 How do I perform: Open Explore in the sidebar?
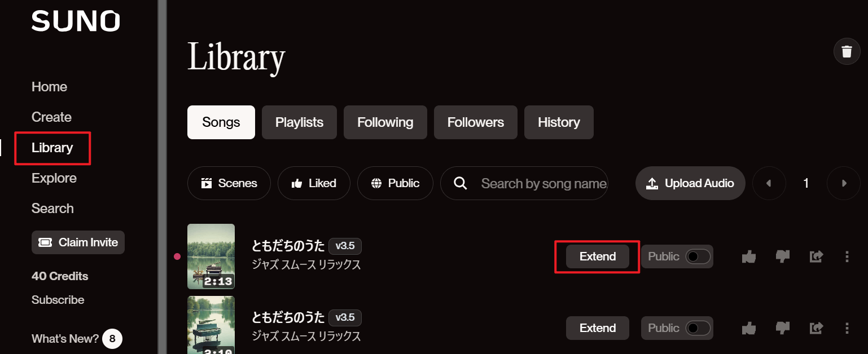point(54,178)
